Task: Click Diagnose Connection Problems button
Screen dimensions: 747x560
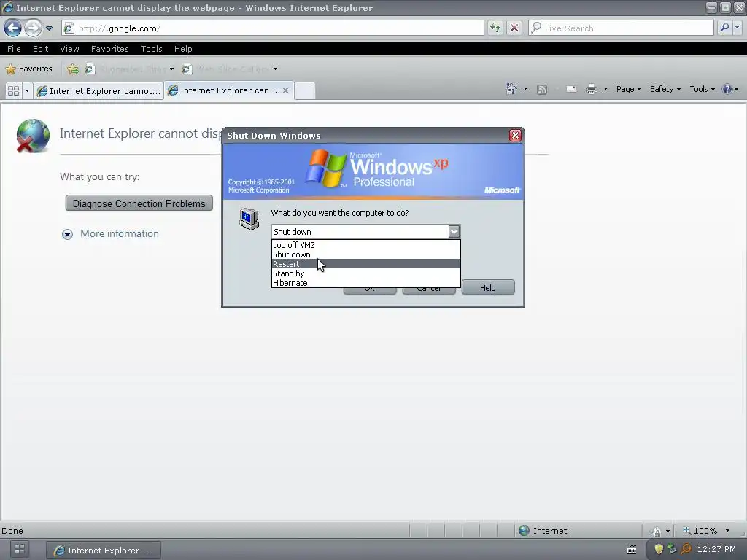Action: (x=139, y=203)
